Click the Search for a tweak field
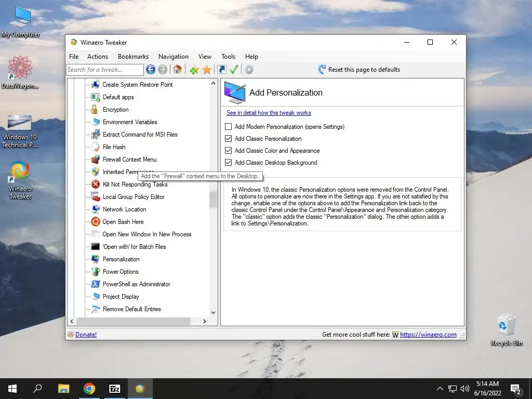Image resolution: width=532 pixels, height=399 pixels. (105, 70)
